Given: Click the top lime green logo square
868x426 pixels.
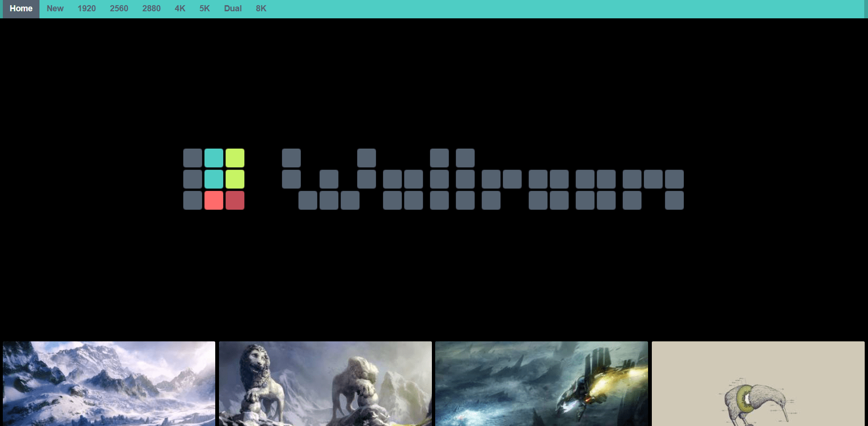Looking at the screenshot, I should [235, 158].
